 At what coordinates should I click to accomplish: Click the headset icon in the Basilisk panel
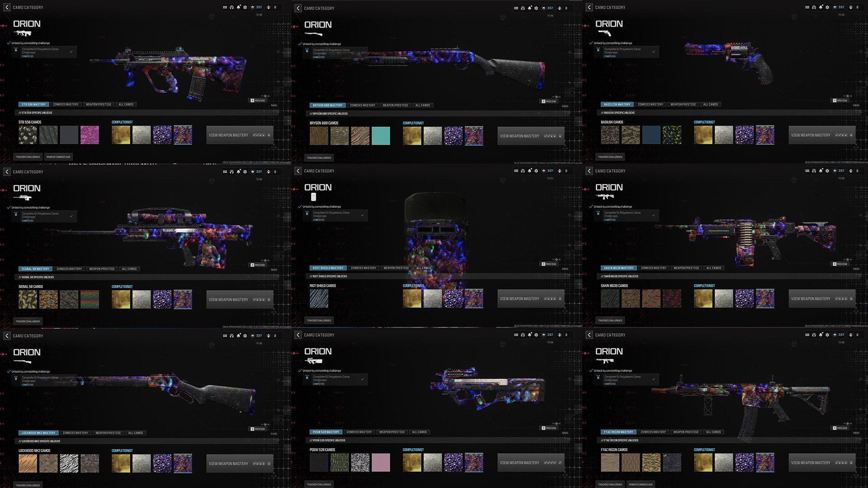coord(814,7)
